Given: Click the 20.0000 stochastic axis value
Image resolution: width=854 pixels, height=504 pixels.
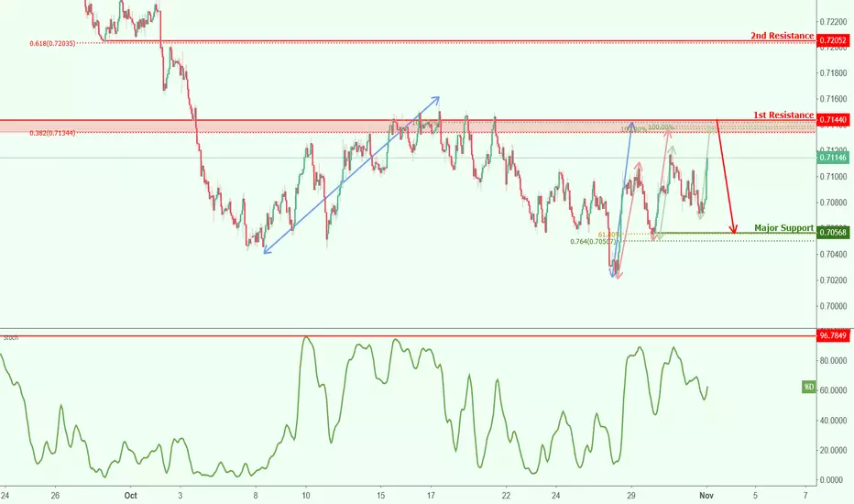Looking at the screenshot, I should point(833,451).
